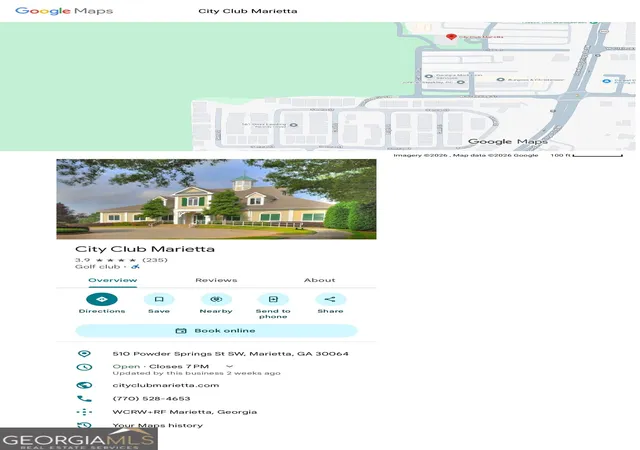Click the phone icon
Viewport: 640px width, 450px height.
pyautogui.click(x=84, y=399)
